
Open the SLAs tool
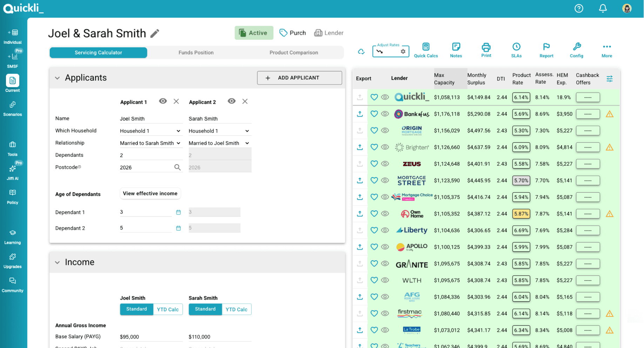tap(516, 50)
